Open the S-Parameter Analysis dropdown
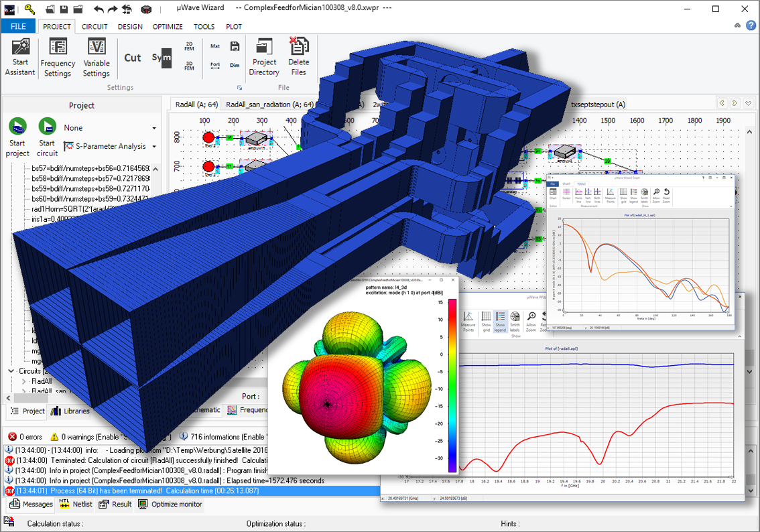This screenshot has width=760, height=532. coord(110,146)
